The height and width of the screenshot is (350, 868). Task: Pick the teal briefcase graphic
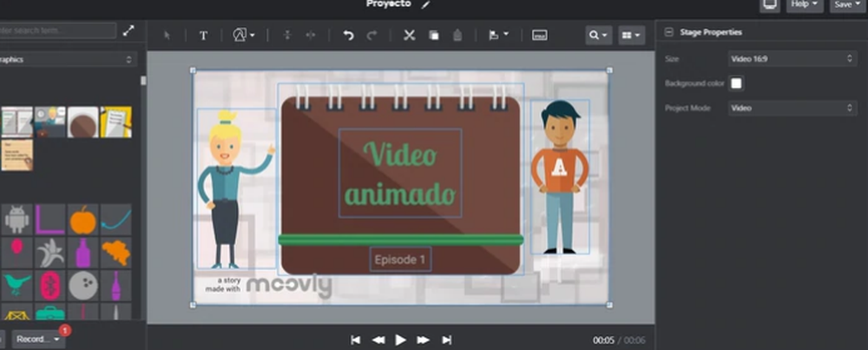49,312
